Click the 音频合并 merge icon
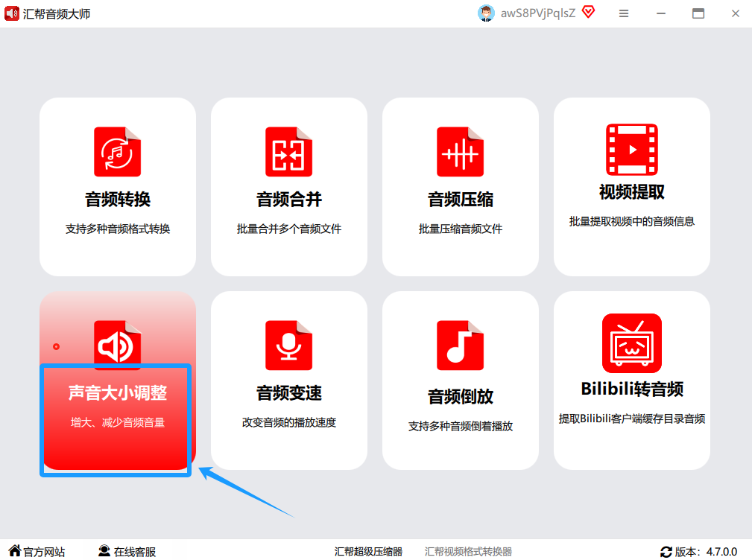 tap(288, 152)
